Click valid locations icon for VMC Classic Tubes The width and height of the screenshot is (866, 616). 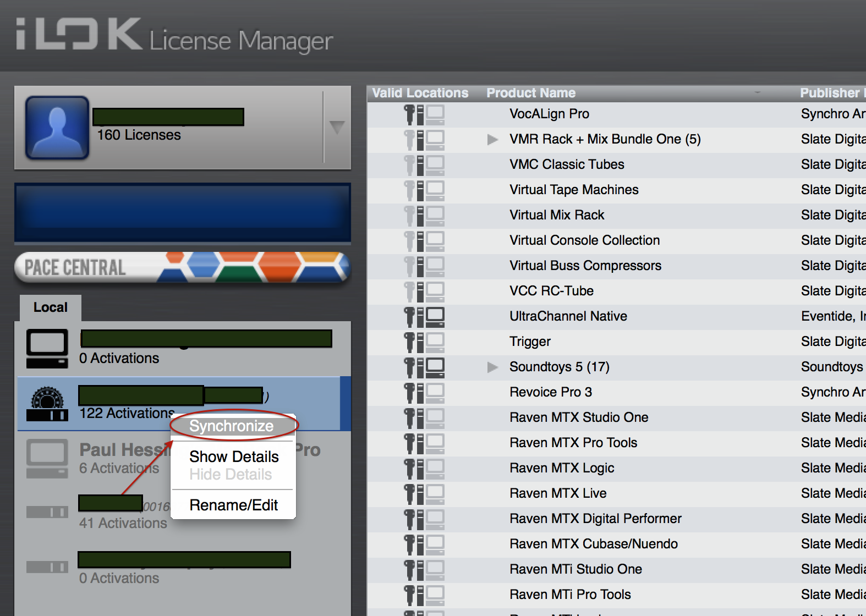coord(424,165)
